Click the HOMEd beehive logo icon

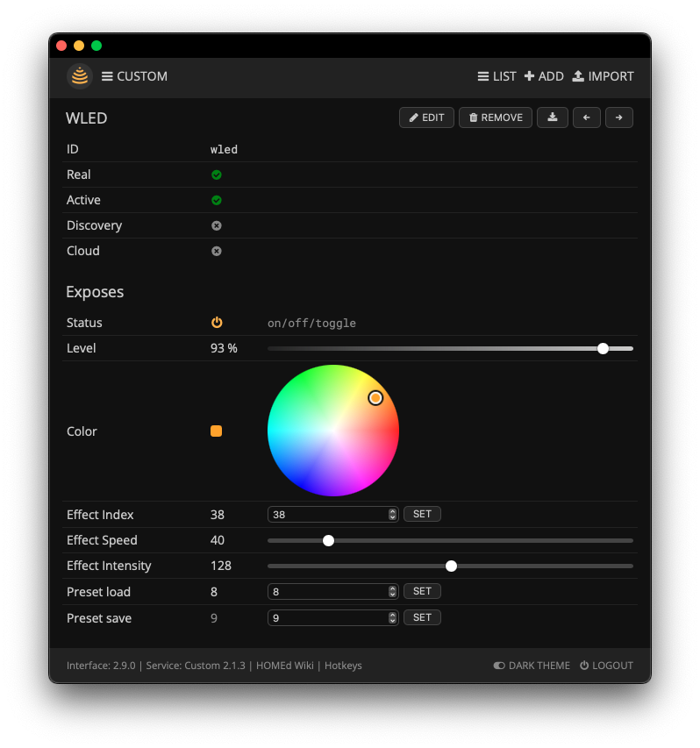80,76
